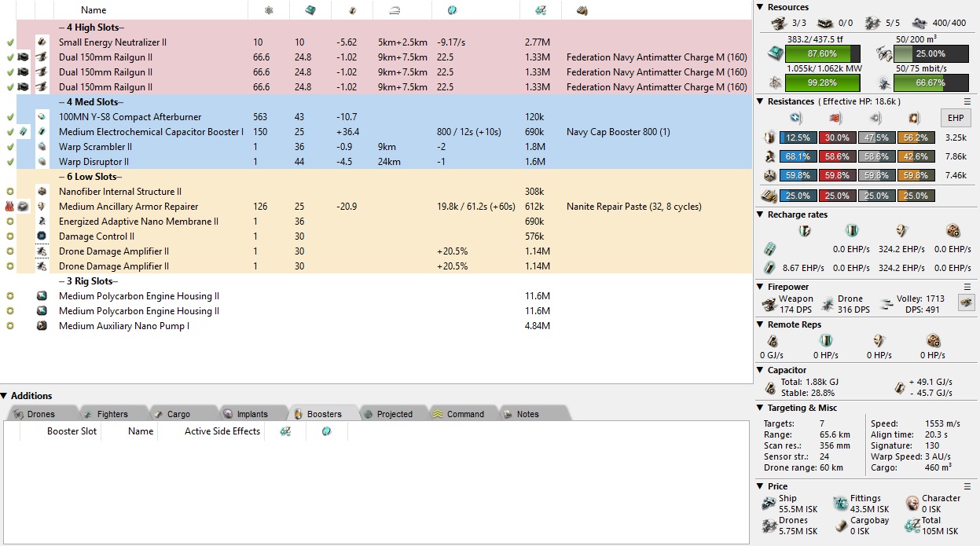980x546 pixels.
Task: Click the Medium Auxiliary Nano Pump icon
Action: [x=42, y=326]
